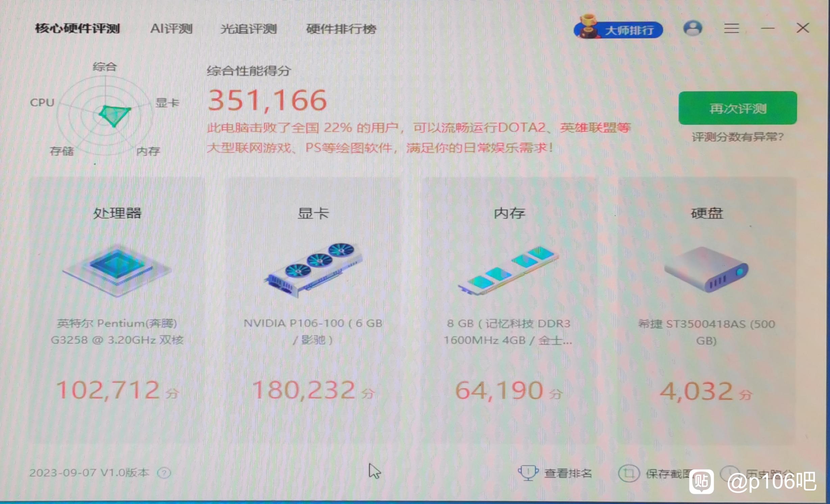Click the 102,712 processor score
Screen dimensions: 830x504
click(x=108, y=390)
